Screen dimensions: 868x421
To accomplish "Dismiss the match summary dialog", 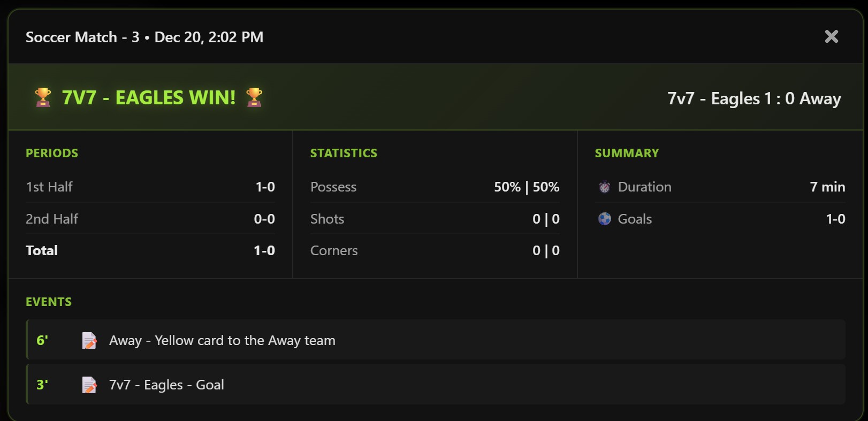I will click(831, 36).
